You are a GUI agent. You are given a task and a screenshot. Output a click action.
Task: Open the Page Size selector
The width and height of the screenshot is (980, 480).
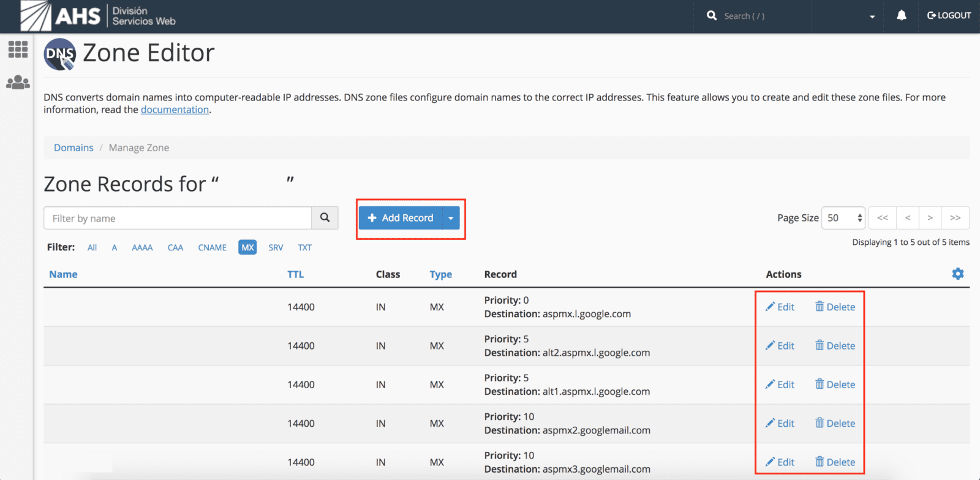(843, 218)
